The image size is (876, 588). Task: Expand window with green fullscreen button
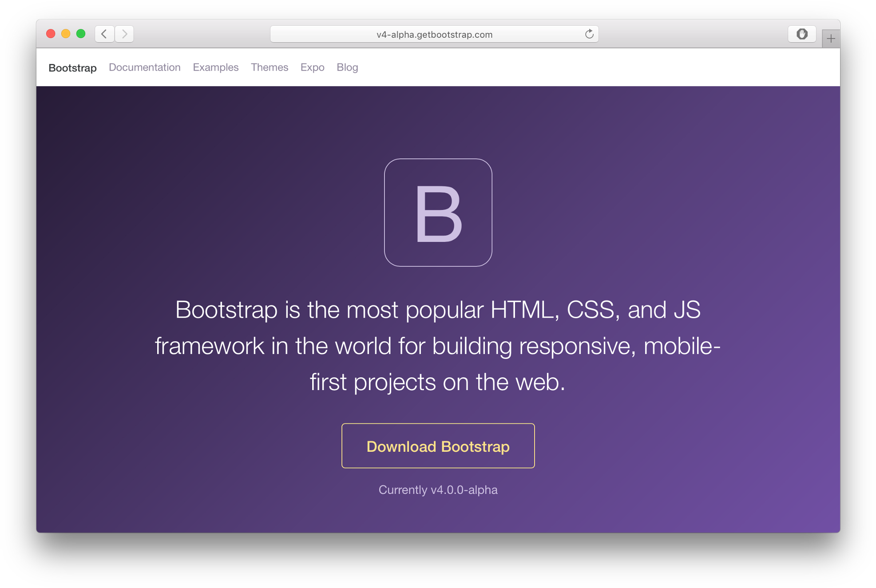point(81,34)
